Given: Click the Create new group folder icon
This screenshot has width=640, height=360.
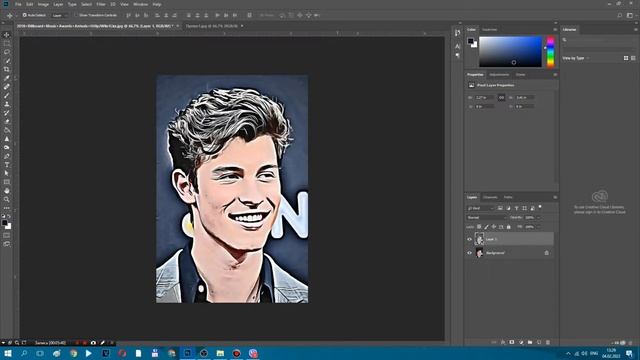Looking at the screenshot, I should coord(530,342).
